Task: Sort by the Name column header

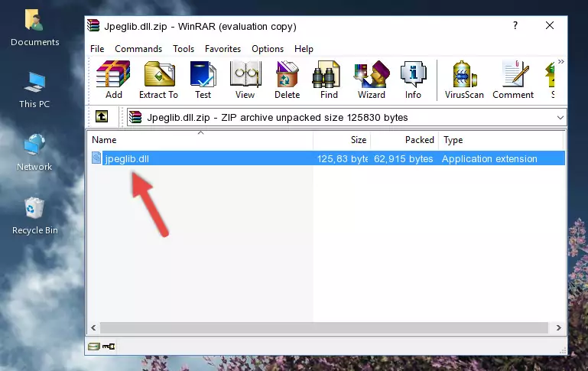Action: coord(200,140)
